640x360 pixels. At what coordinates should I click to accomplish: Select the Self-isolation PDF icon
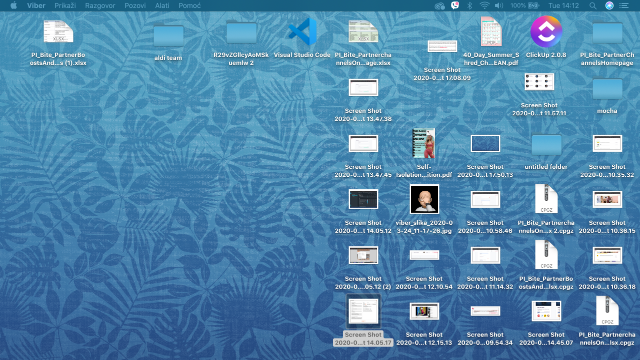tap(424, 143)
